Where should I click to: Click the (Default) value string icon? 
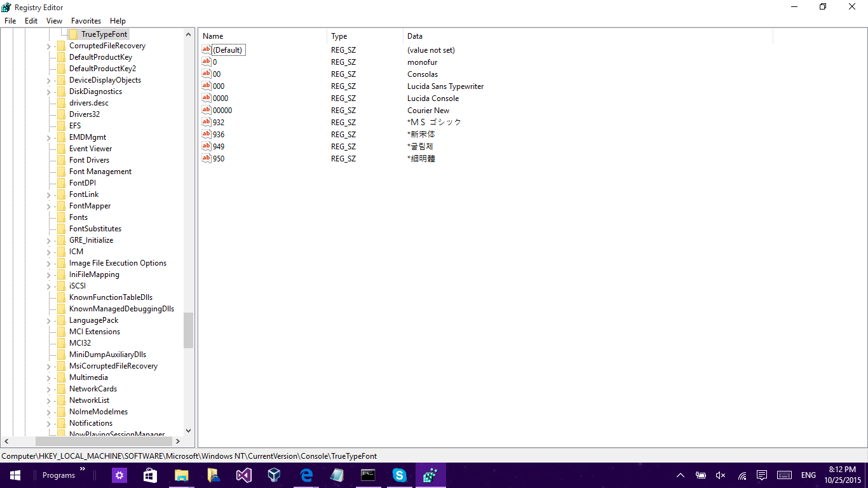click(x=206, y=50)
